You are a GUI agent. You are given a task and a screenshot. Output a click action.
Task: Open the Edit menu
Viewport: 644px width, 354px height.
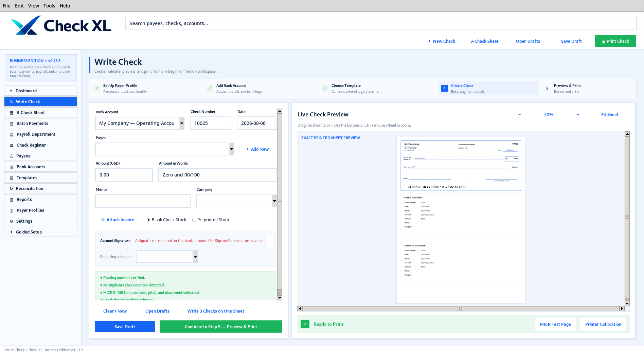[19, 6]
